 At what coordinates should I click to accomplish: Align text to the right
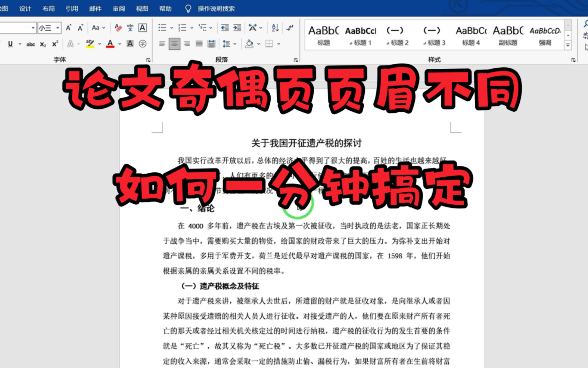click(x=187, y=44)
